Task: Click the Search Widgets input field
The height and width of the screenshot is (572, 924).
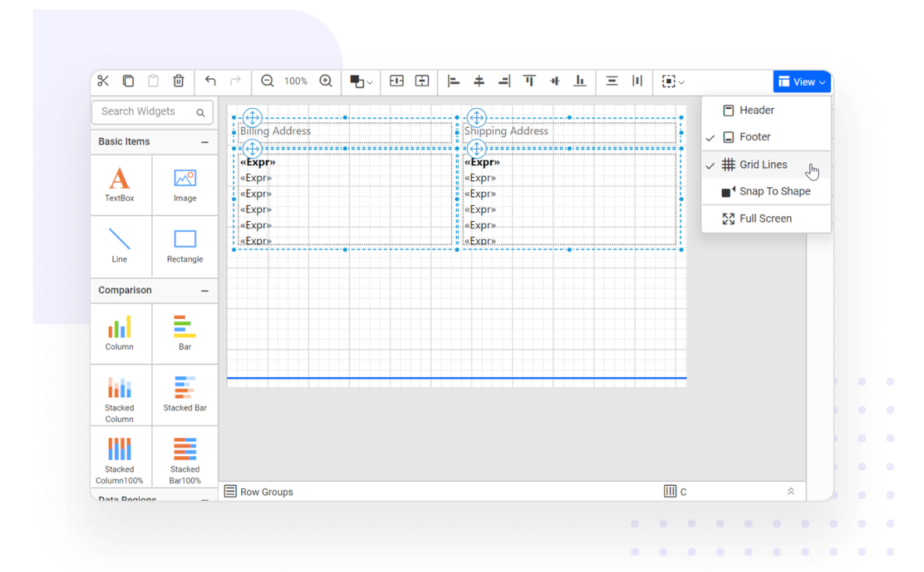Action: pos(152,112)
